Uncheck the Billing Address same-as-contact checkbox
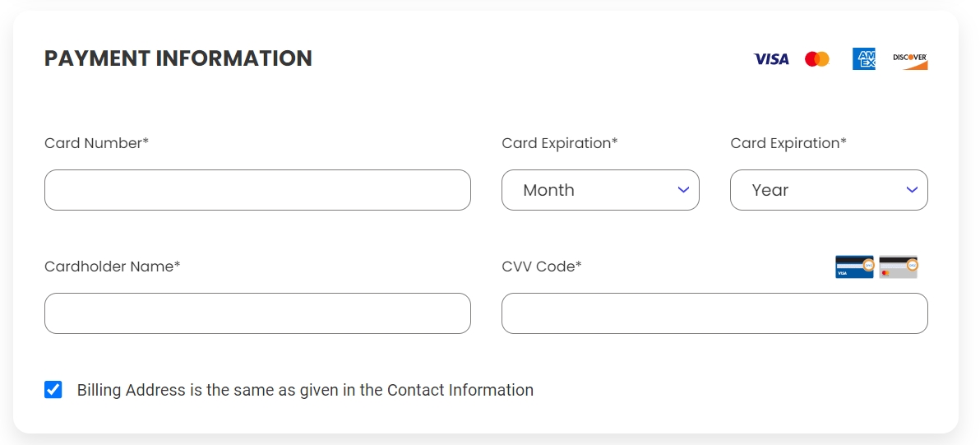This screenshot has width=980, height=445. pos(53,390)
